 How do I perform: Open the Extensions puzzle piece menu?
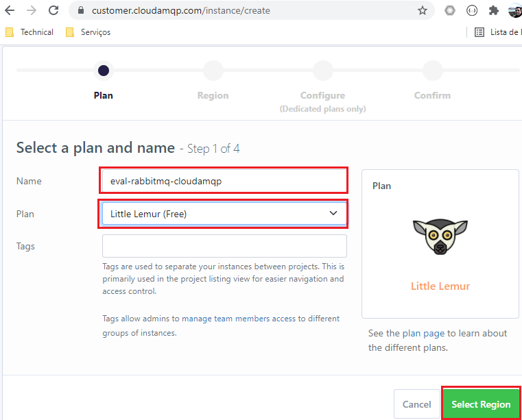click(x=493, y=11)
